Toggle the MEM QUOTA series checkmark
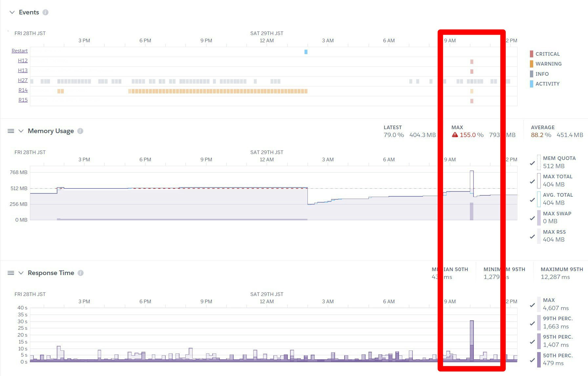The width and height of the screenshot is (588, 376). 532,163
